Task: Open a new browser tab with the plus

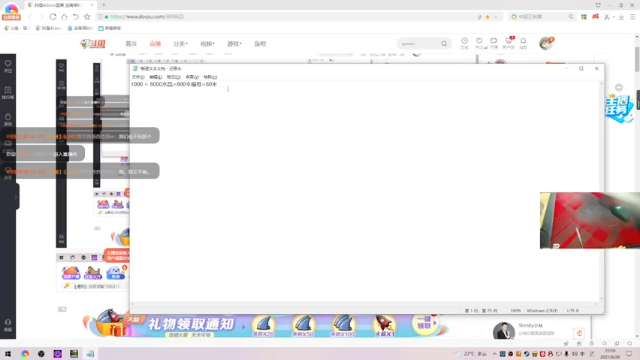Action: tap(104, 5)
